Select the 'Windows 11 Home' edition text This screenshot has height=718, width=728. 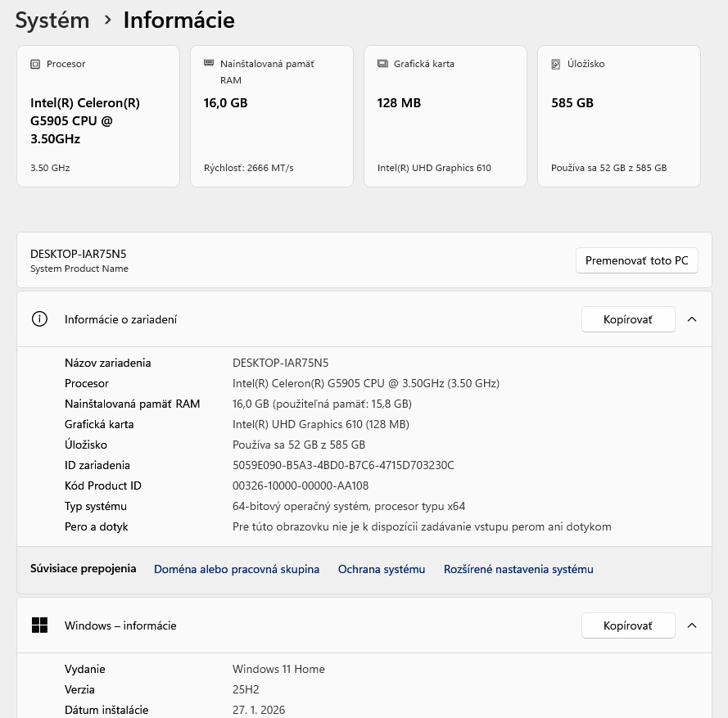click(x=278, y=669)
